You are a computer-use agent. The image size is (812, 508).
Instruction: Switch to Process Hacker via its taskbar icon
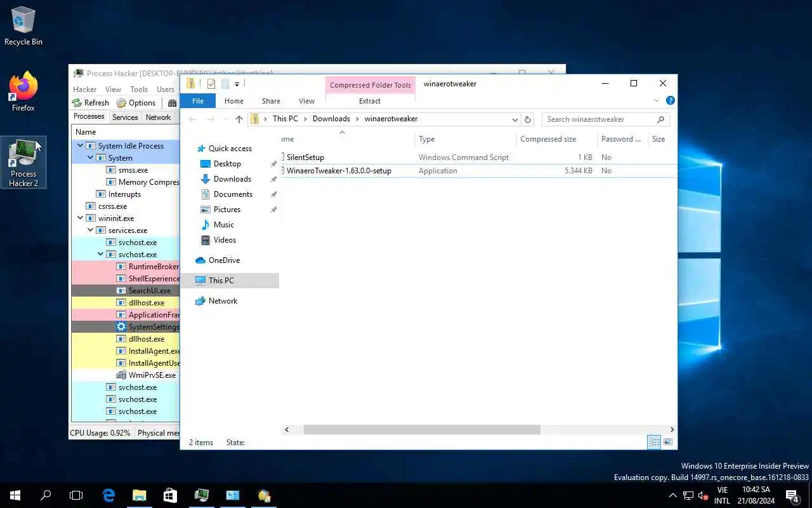coord(202,495)
